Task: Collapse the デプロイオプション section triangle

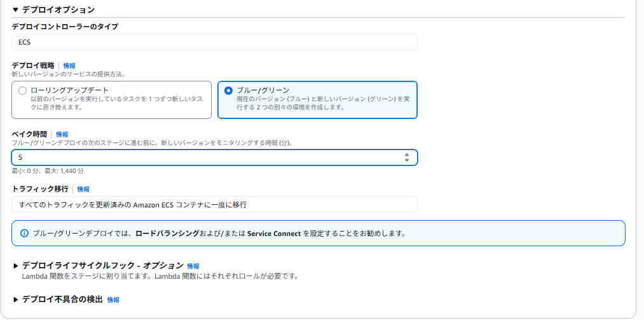Action: click(16, 10)
